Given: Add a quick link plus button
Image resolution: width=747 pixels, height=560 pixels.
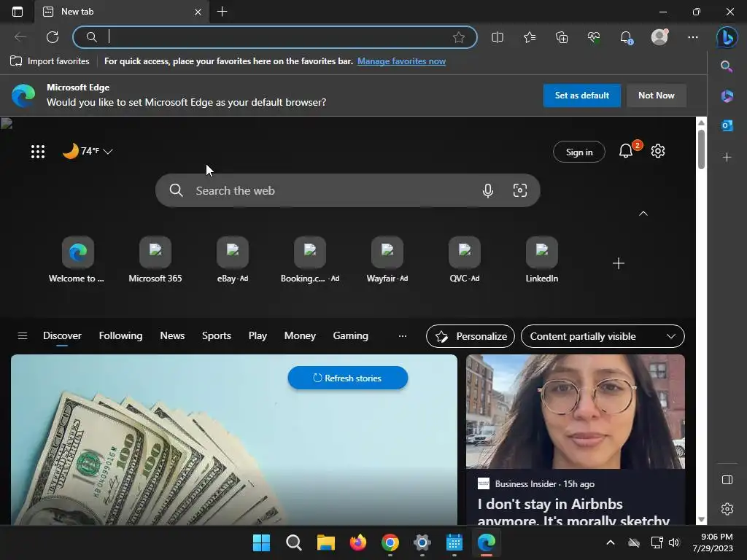Looking at the screenshot, I should click(x=619, y=263).
